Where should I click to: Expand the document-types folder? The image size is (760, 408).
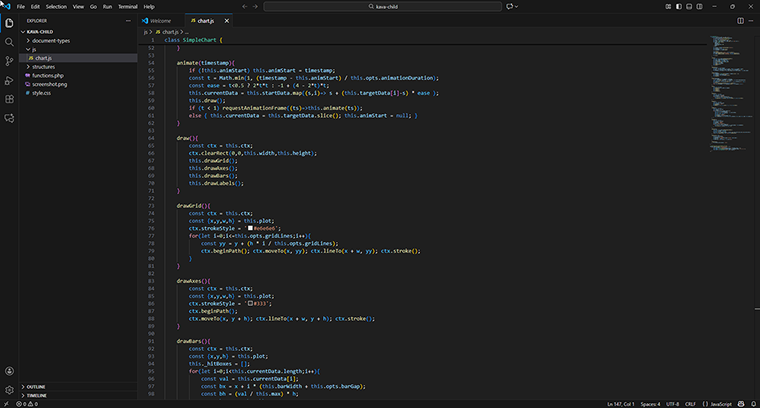(x=78, y=41)
